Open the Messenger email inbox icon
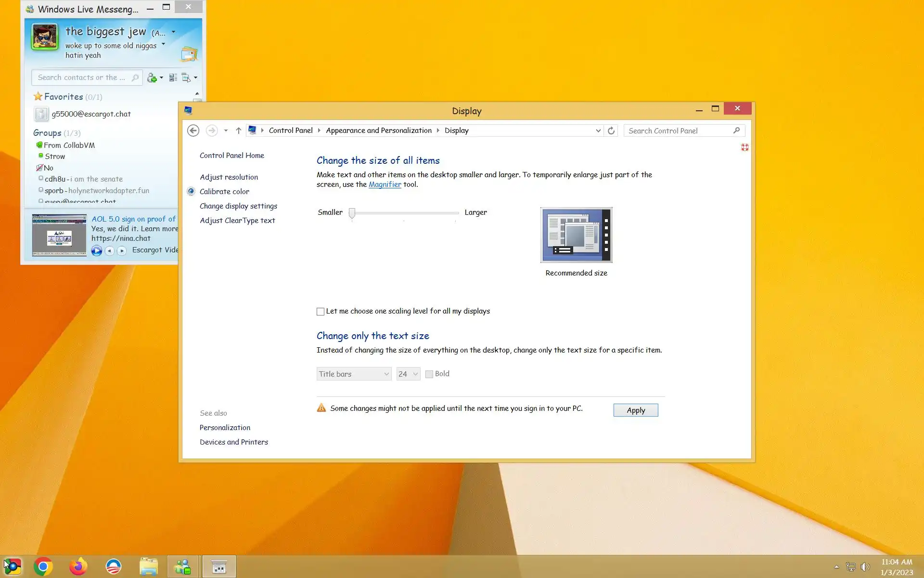This screenshot has width=924, height=578. 189,54
